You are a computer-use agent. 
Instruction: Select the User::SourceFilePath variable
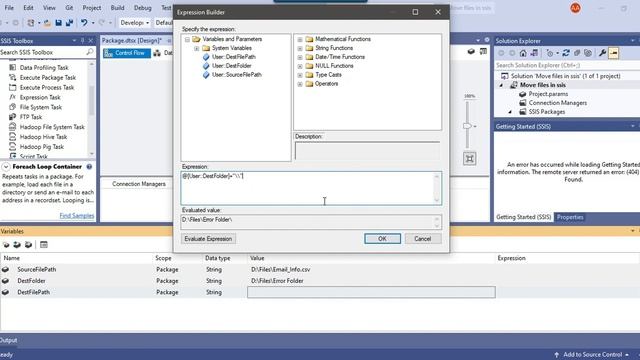click(237, 75)
